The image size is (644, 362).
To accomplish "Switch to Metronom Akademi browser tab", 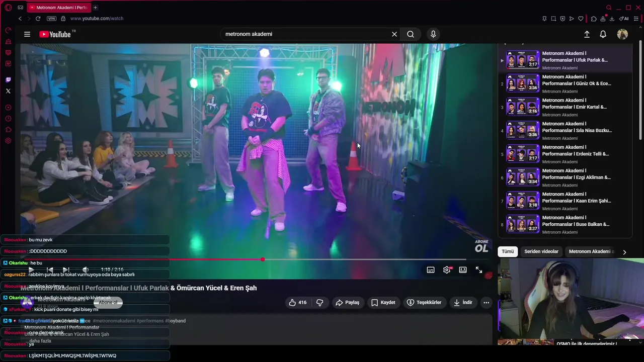I will tap(58, 8).
